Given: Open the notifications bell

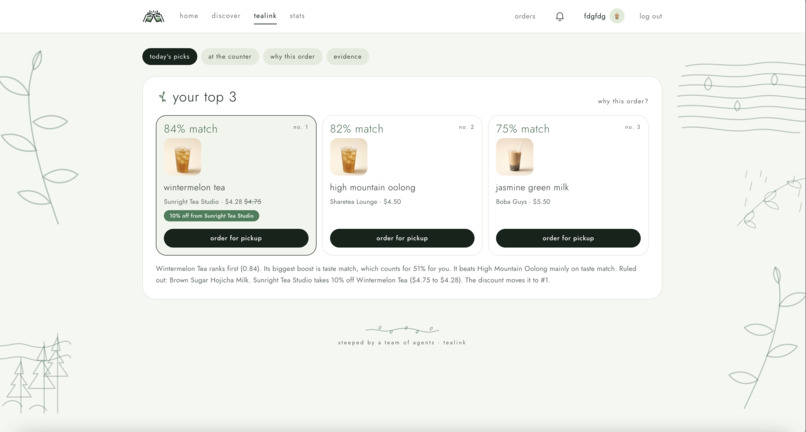Looking at the screenshot, I should (x=560, y=16).
